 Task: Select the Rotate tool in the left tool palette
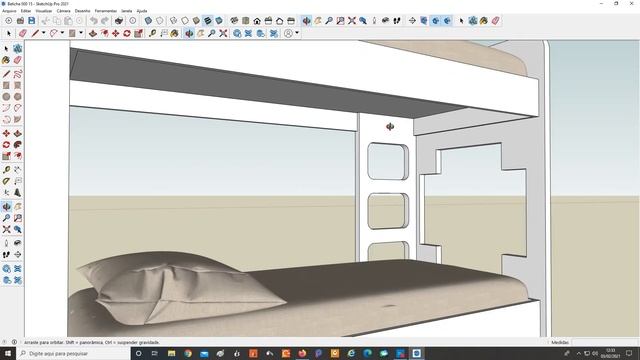coord(6,145)
